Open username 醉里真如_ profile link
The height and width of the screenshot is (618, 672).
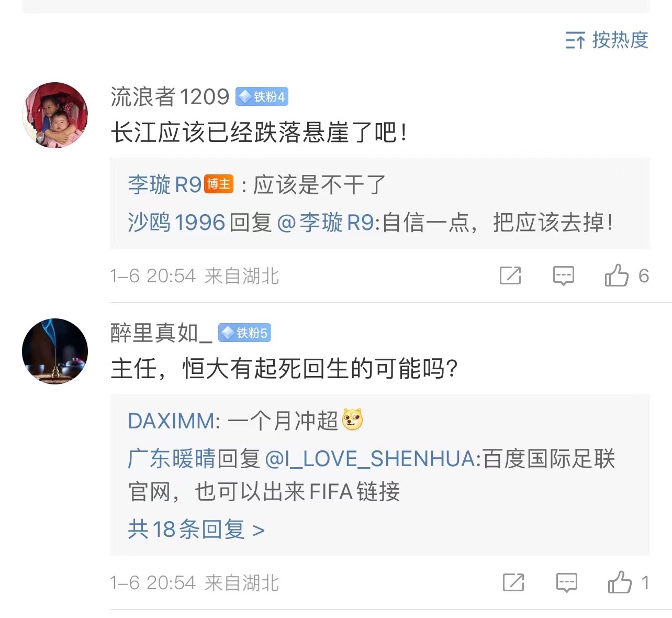[161, 333]
